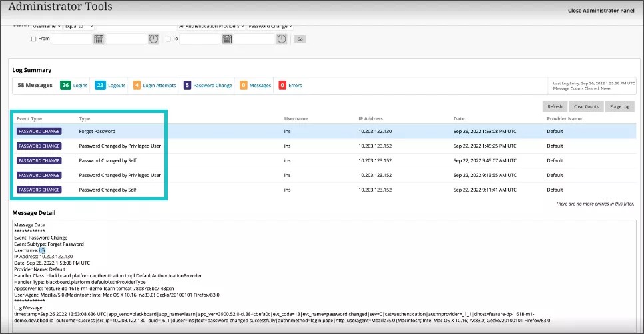Filter log by Password Change link
The image size is (644, 334).
(x=212, y=86)
